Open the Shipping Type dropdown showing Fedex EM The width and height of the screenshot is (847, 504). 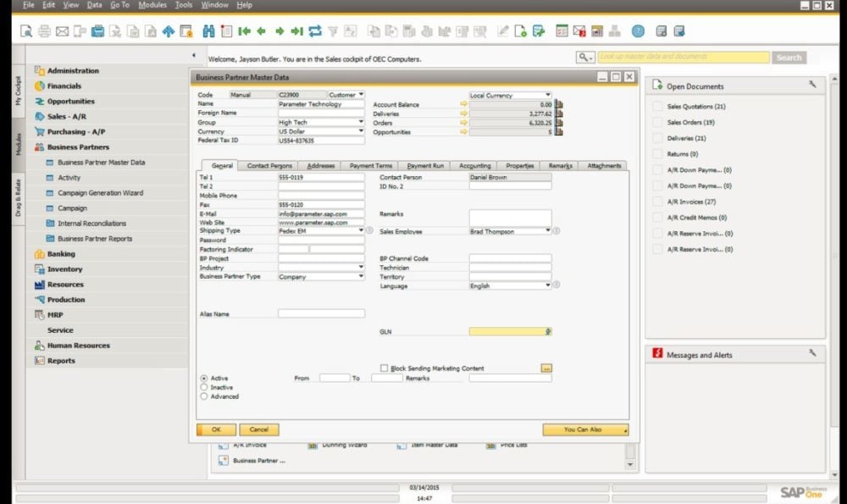(359, 230)
